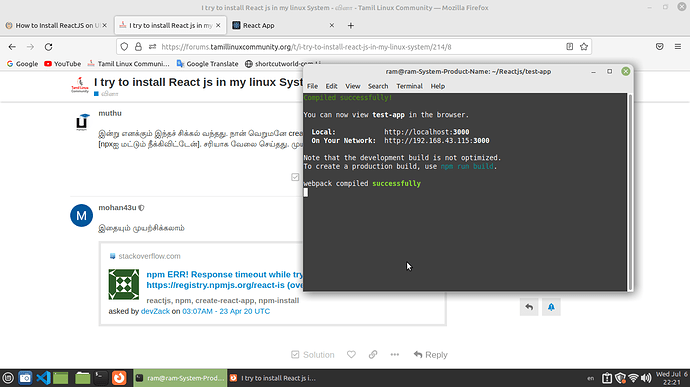
Task: Open a new tab with the plus button
Action: click(x=351, y=26)
